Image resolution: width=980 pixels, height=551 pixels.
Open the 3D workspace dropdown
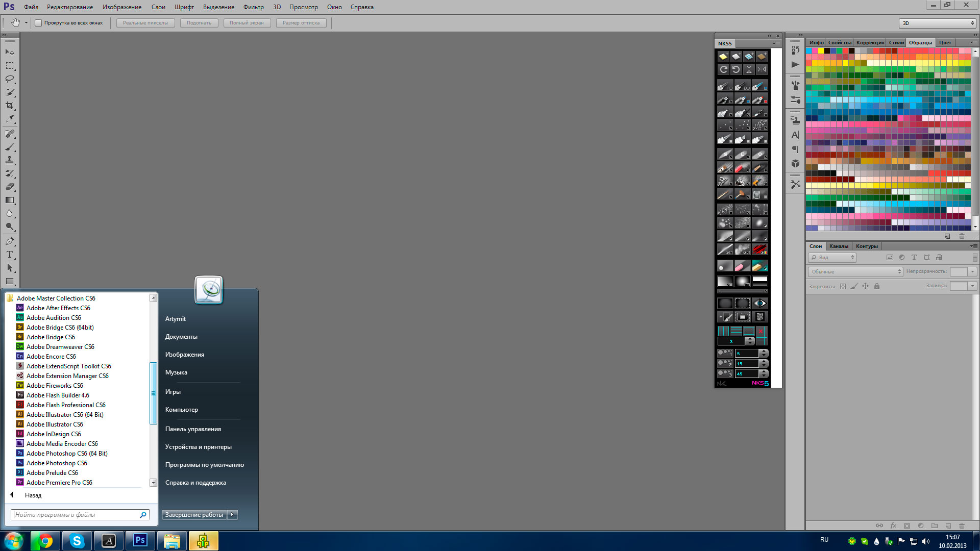[938, 23]
